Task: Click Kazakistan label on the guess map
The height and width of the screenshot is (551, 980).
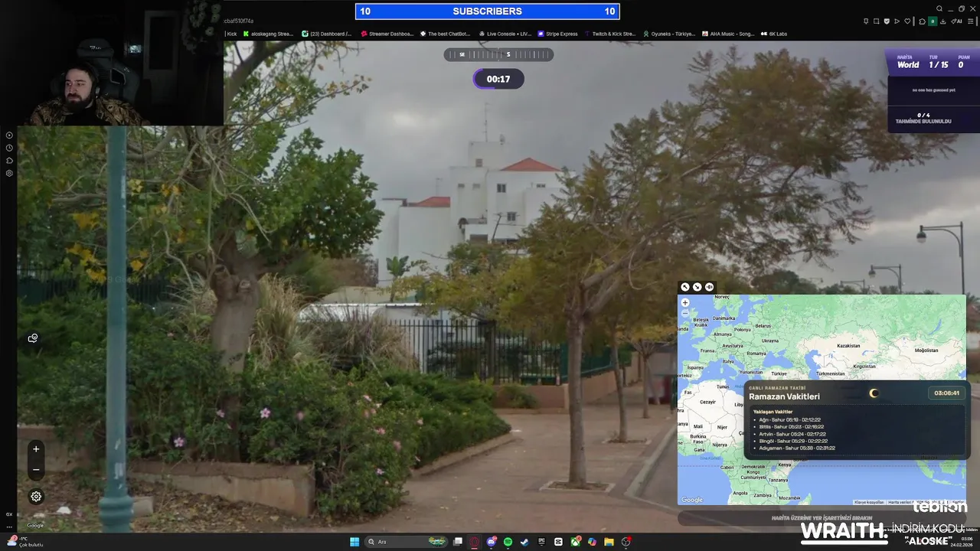Action: pos(848,345)
